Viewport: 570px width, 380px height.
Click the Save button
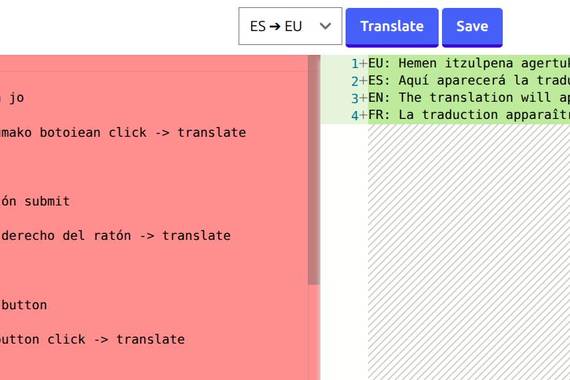472,27
